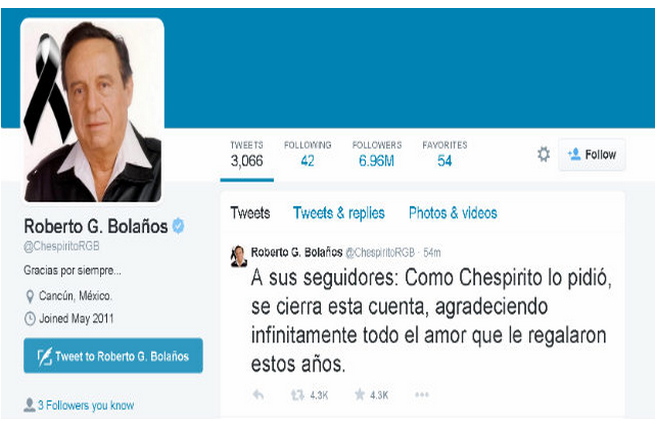
Task: Click the reply arrow icon under the tweet
Action: pyautogui.click(x=258, y=395)
